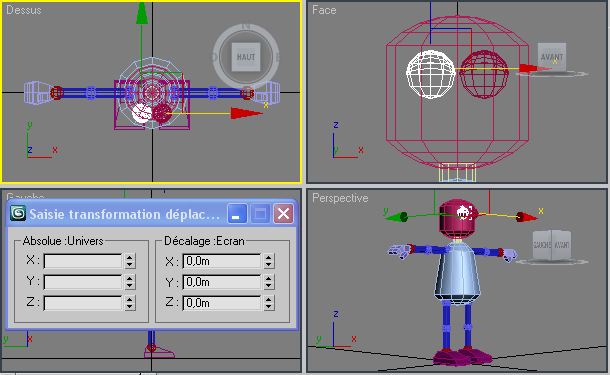This screenshot has height=375, width=610.
Task: Click the AVANT ViewCube face in Face viewport
Action: click(x=552, y=57)
